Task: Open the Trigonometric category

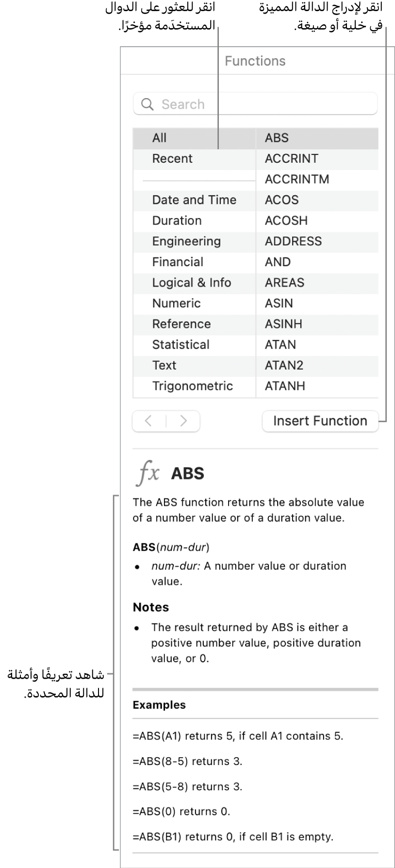Action: pyautogui.click(x=192, y=386)
